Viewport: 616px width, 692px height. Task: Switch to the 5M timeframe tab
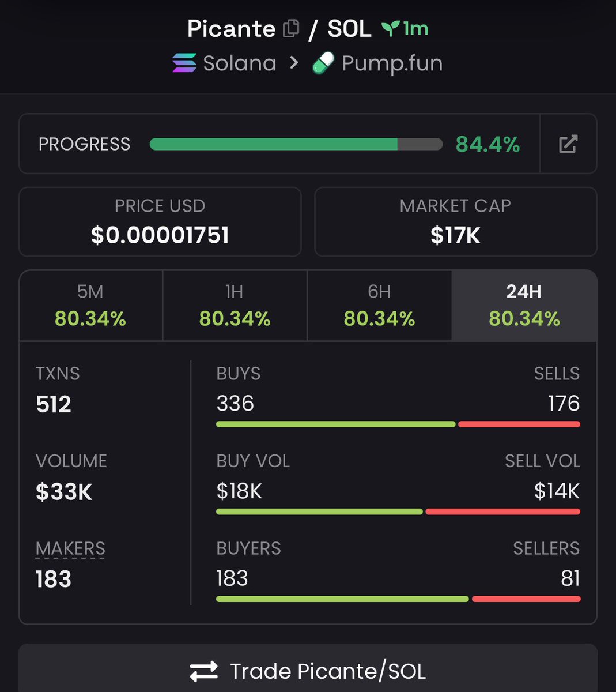pos(90,306)
